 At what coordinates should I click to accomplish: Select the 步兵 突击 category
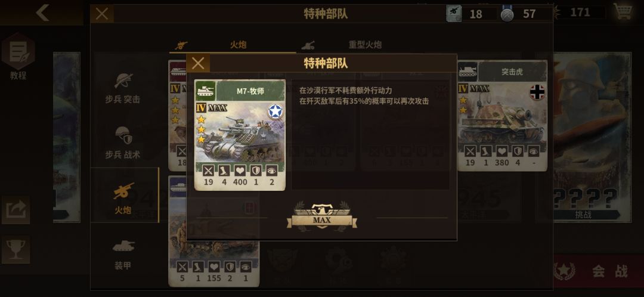tap(123, 88)
